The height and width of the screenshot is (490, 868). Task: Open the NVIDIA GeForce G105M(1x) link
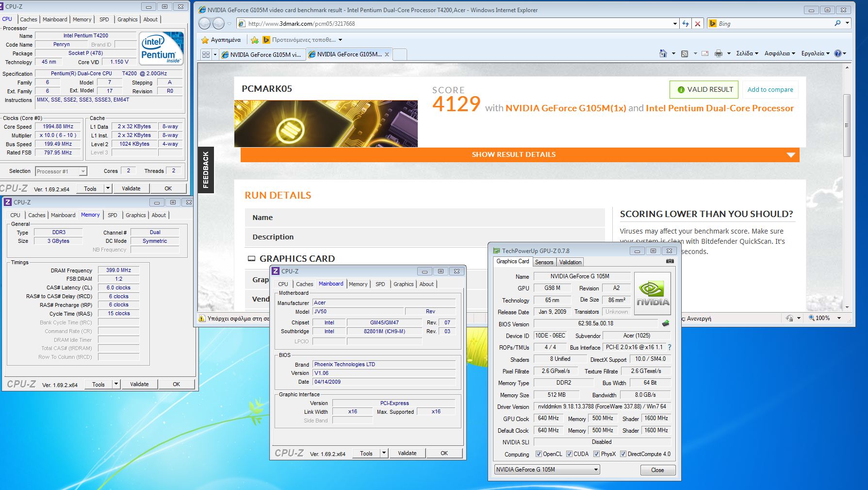(x=566, y=108)
